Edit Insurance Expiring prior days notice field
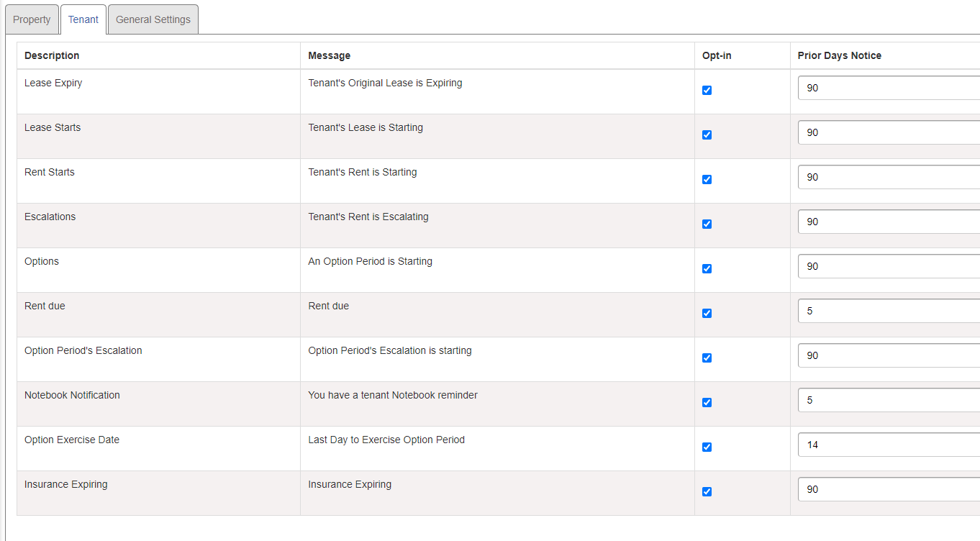This screenshot has height=541, width=980. click(889, 489)
